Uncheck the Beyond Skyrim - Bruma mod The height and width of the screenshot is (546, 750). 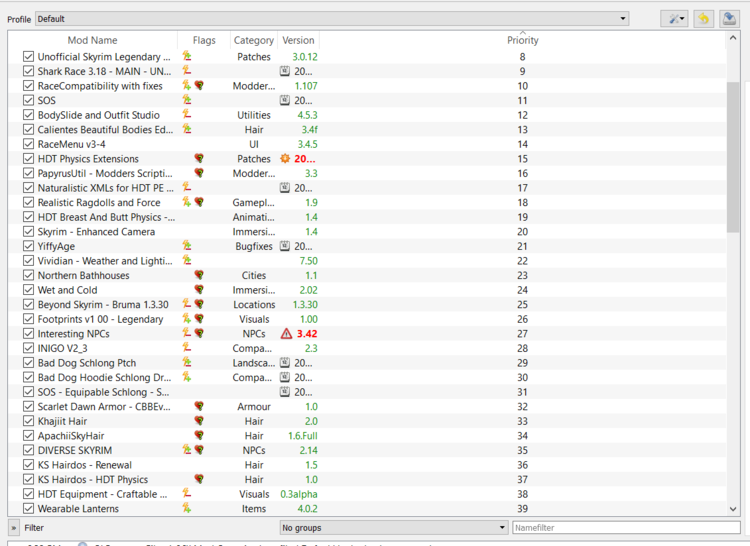(x=28, y=305)
